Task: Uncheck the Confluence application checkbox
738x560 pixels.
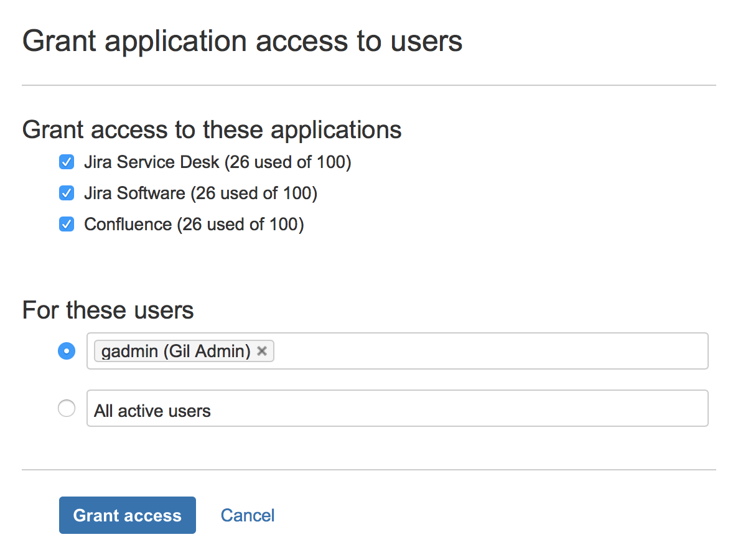Action: coord(67,224)
